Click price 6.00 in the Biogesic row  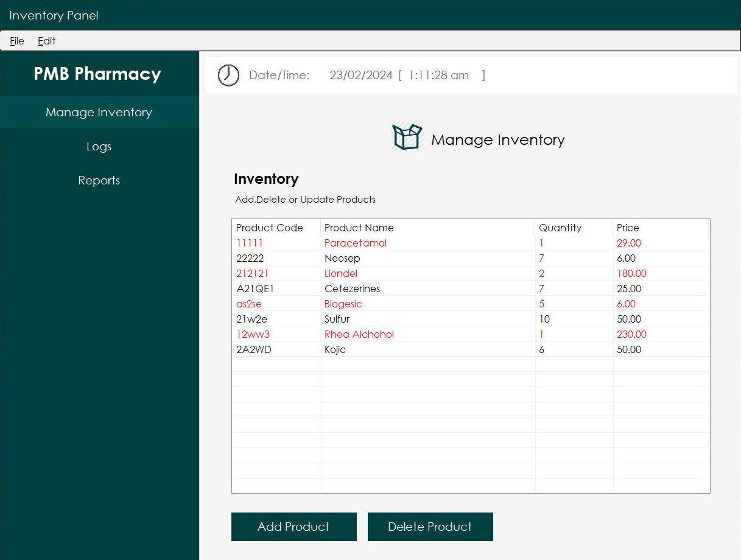coord(627,304)
